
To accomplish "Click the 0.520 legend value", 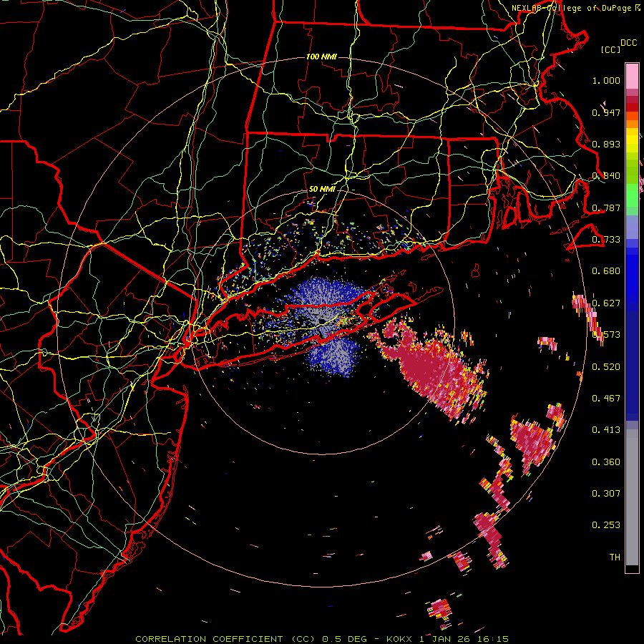I will (x=606, y=367).
